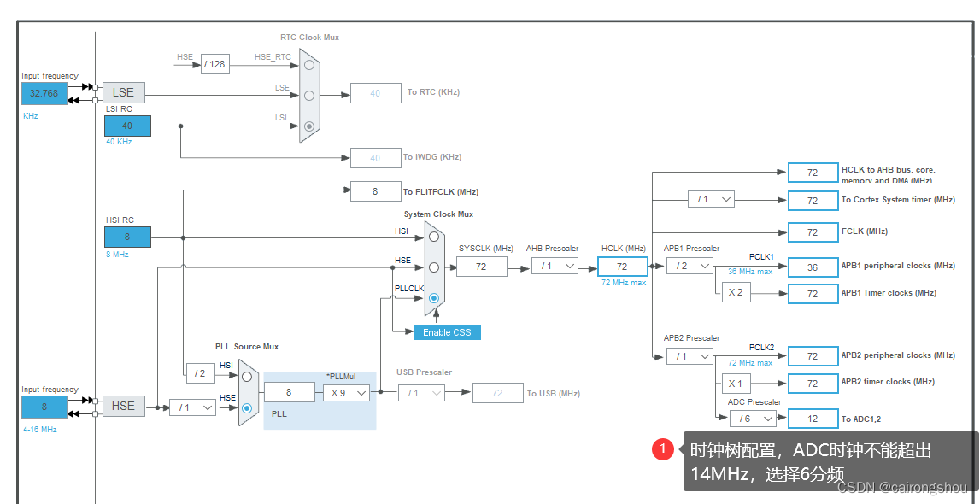Click the X2 APB1 timer multiplier box
This screenshot has height=504, width=980.
(x=735, y=291)
